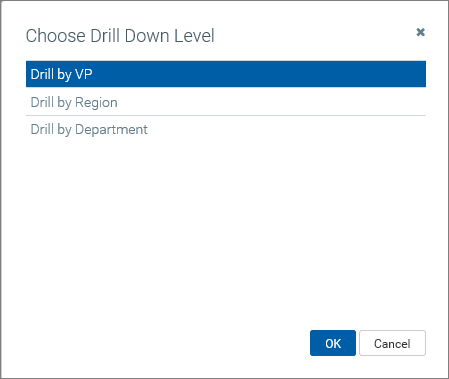Switch drill level to Department
Screen dimensions: 449x379
pyautogui.click(x=226, y=129)
